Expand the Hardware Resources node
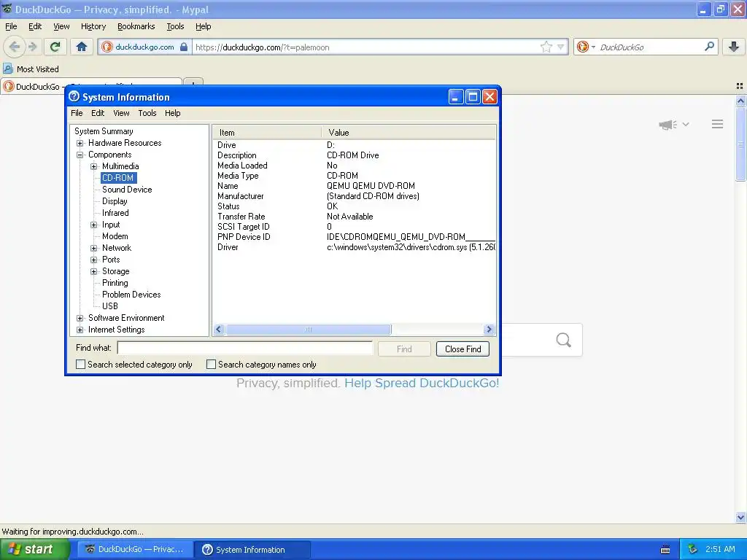747x560 pixels. click(80, 143)
